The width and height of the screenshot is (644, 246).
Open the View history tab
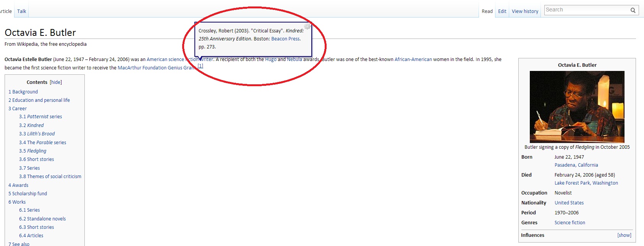pos(525,11)
